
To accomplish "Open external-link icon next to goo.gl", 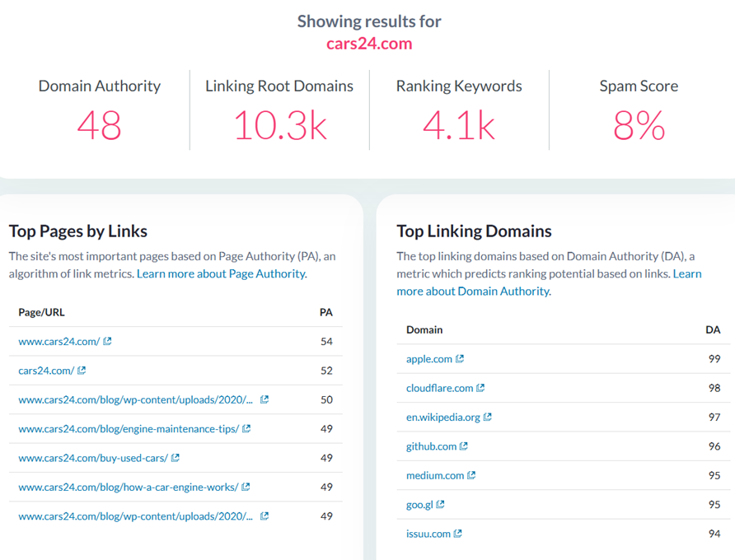I will click(x=440, y=505).
